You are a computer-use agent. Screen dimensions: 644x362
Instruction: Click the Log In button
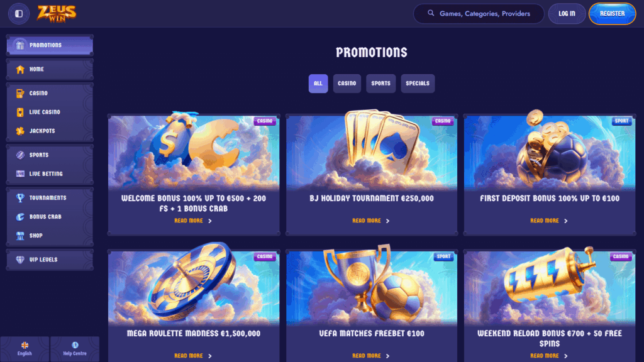click(567, 14)
